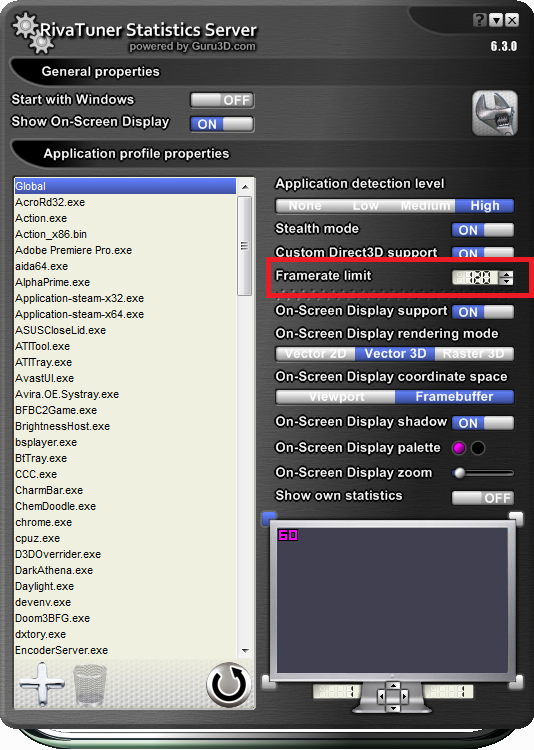Screen dimensions: 534x750
Task: Click the right OSD coordinate field under monitor
Action: [448, 692]
